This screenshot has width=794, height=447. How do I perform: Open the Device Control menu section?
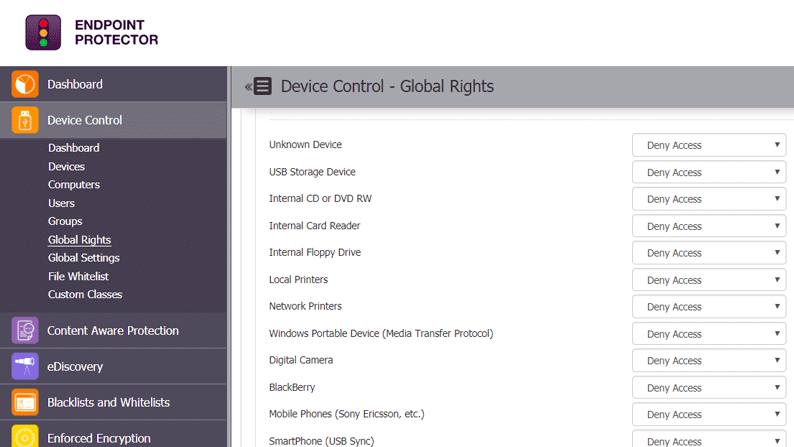pos(113,120)
